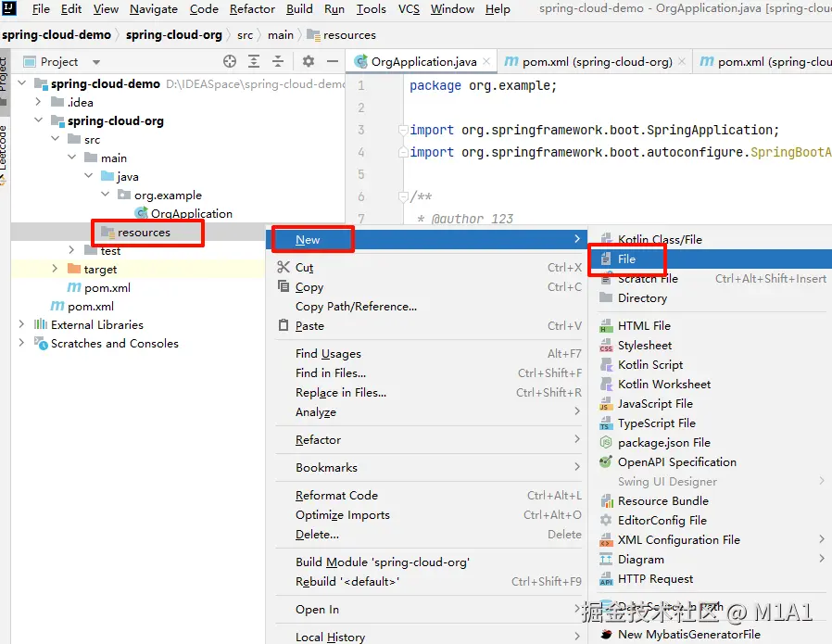832x644 pixels.
Task: Choose Kotlin Class/File in New submenu
Action: pos(710,239)
